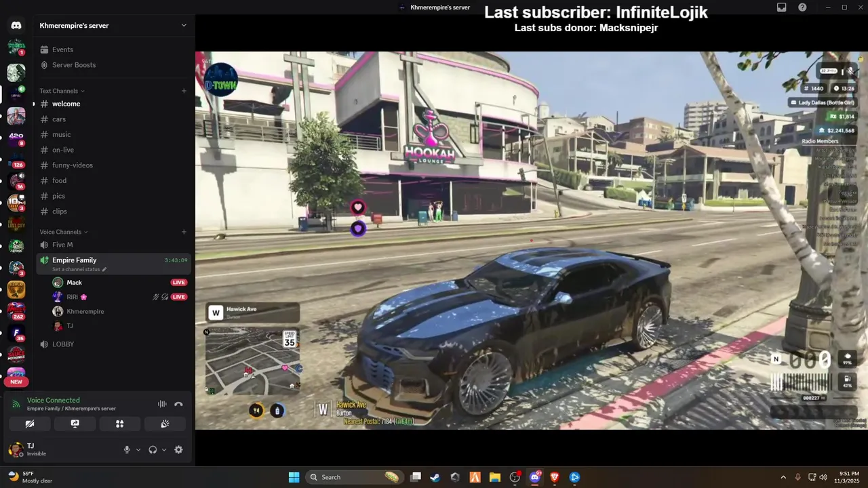Launch Steam from taskbar
Viewport: 868px width, 488px height.
pyautogui.click(x=435, y=477)
